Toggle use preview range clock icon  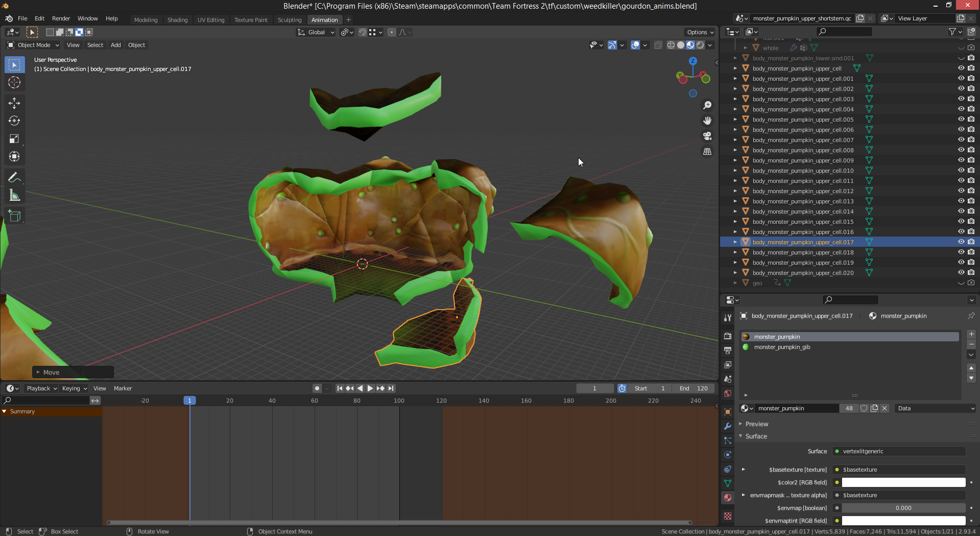622,388
